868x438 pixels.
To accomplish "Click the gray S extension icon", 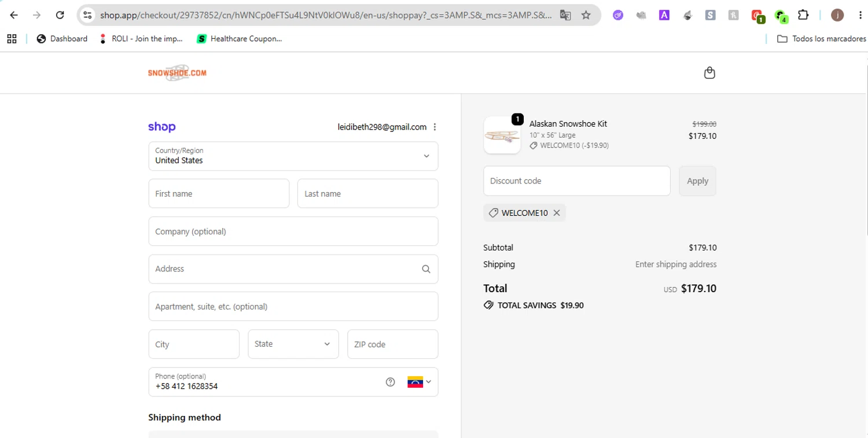I will (711, 15).
